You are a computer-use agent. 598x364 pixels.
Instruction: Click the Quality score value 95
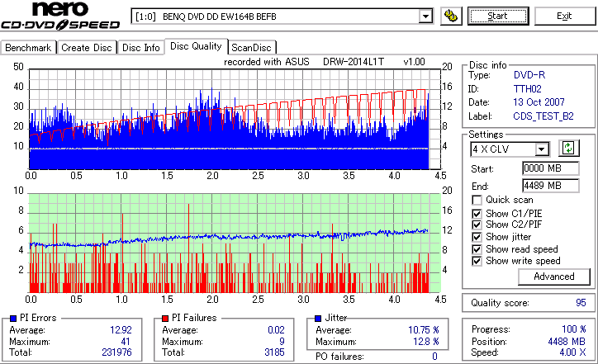click(581, 303)
